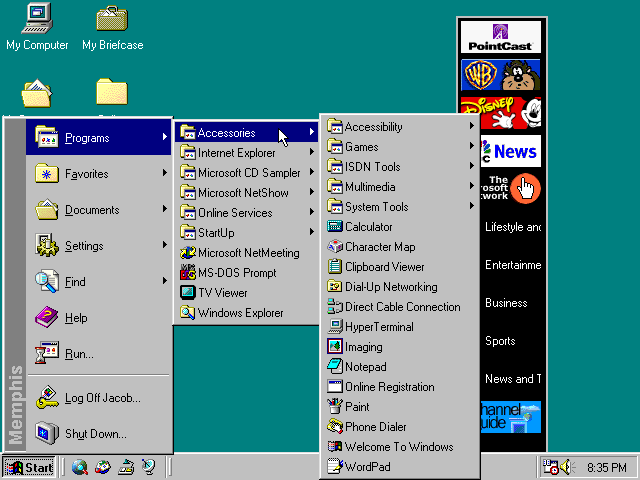Click the Run icon in Start menu

[x=47, y=353]
